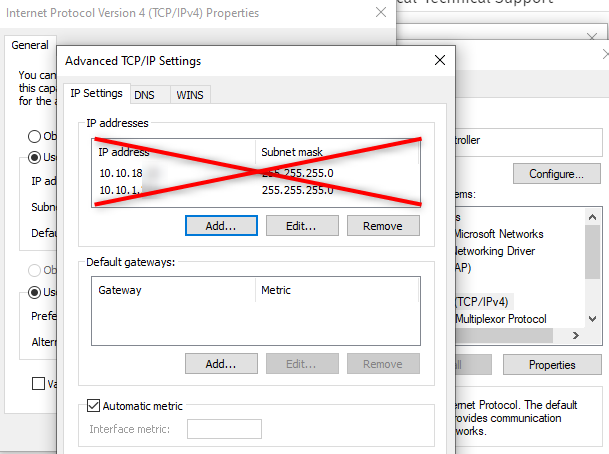Viewport: 609px width, 454px height.
Task: Close the Advanced TCP/IP Settings dialog
Action: (438, 61)
